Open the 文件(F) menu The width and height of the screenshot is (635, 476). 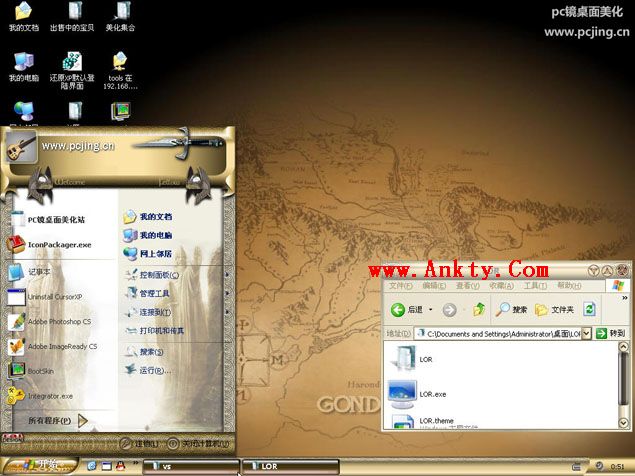coord(400,286)
